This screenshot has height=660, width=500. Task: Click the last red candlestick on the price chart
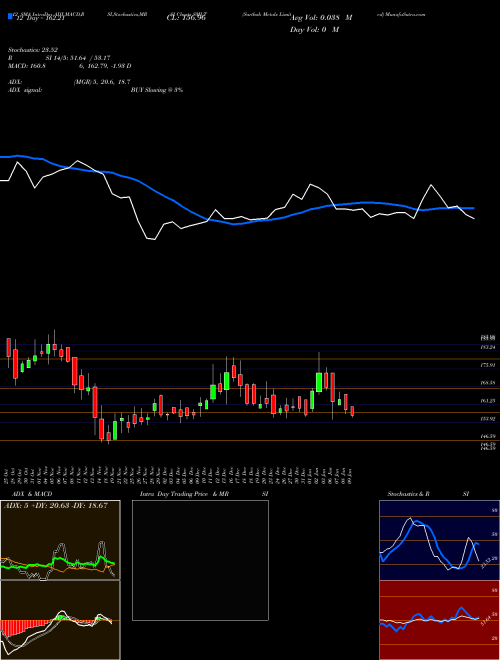352,411
